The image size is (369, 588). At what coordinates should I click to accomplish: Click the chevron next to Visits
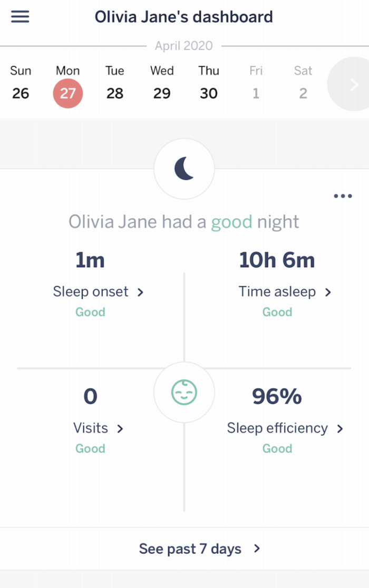click(x=120, y=429)
